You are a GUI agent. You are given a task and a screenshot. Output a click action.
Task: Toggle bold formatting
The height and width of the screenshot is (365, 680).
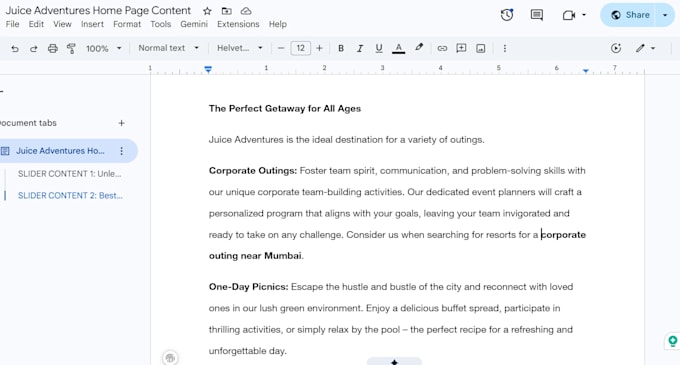click(x=341, y=48)
